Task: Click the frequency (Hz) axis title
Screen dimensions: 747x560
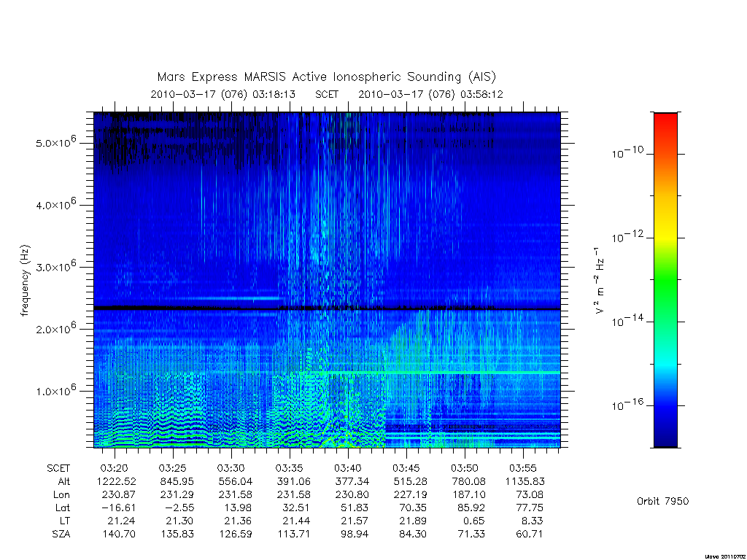Action: (25, 281)
